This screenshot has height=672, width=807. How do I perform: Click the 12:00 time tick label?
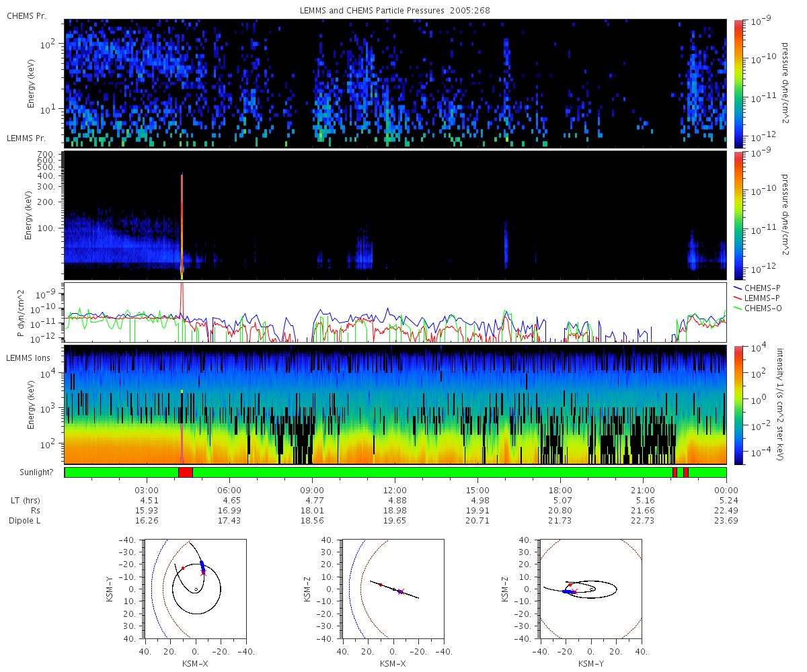[x=395, y=490]
